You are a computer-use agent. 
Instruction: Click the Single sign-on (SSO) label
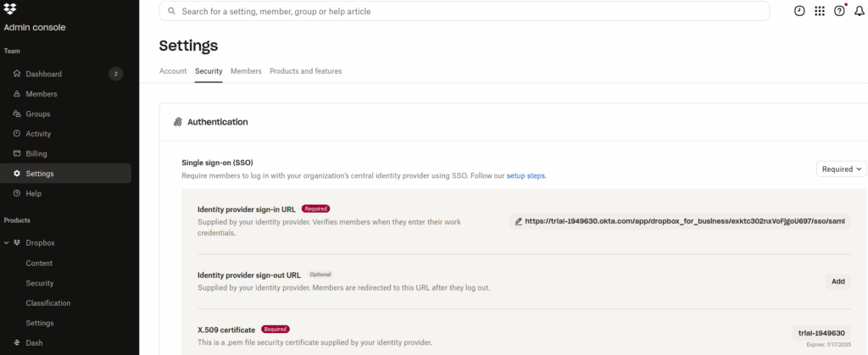coord(218,163)
